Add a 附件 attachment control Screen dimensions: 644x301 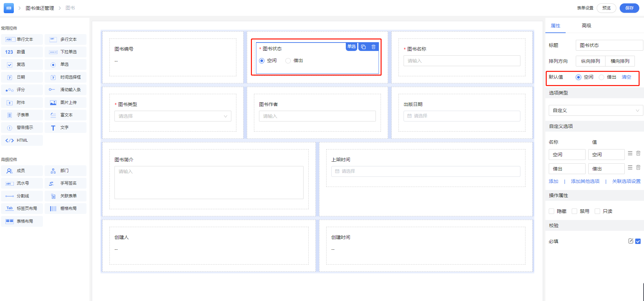click(22, 103)
